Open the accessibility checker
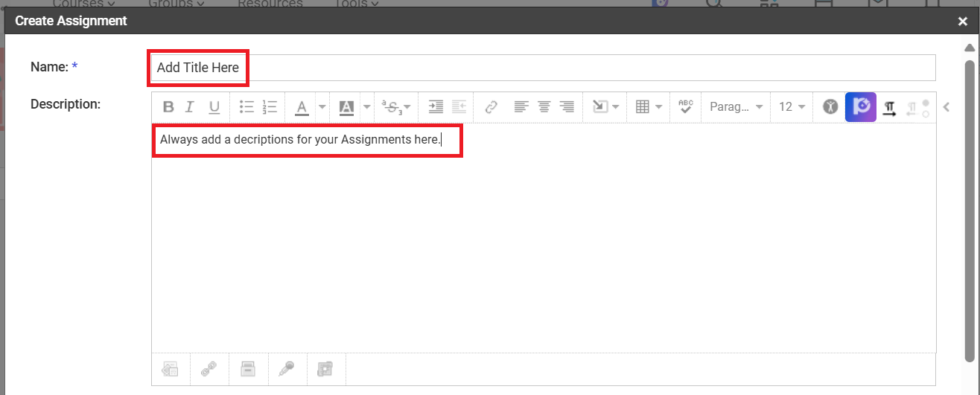This screenshot has width=980, height=395. coord(830,107)
